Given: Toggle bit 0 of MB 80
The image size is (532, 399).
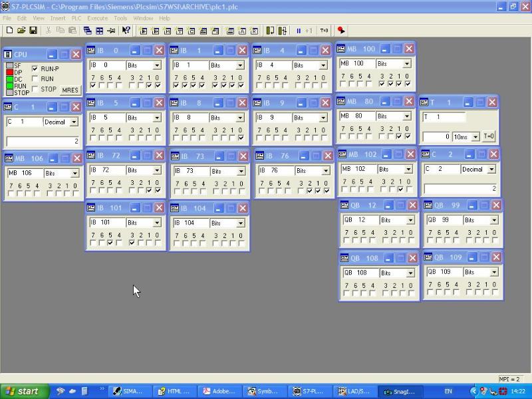Looking at the screenshot, I should 408,136.
